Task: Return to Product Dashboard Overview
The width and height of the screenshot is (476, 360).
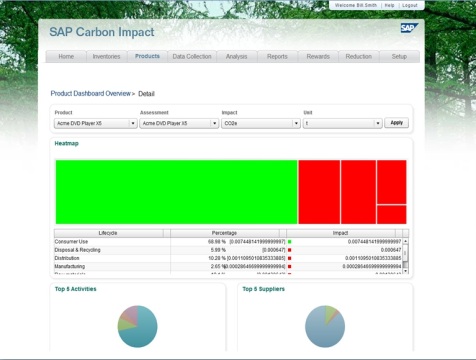Action: pos(91,93)
